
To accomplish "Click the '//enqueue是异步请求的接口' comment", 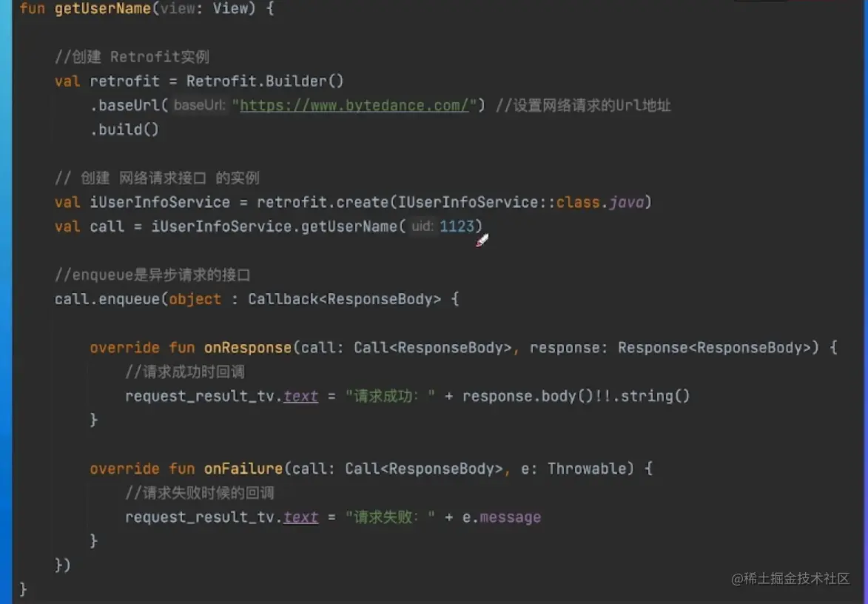I will pos(152,275).
